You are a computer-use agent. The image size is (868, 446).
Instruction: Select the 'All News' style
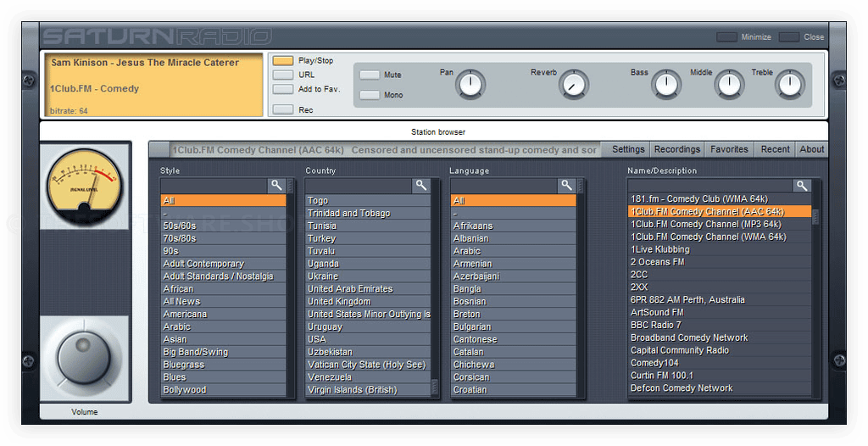point(224,301)
